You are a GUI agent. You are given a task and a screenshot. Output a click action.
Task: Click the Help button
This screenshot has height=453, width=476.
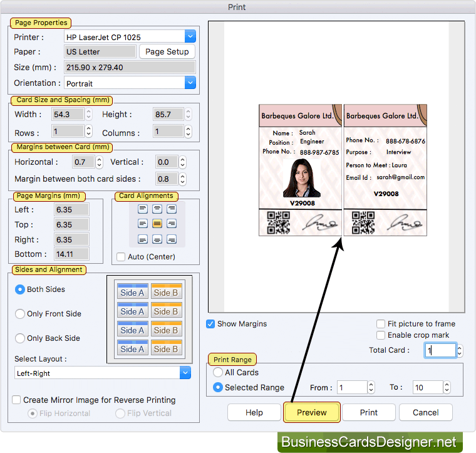tap(254, 412)
